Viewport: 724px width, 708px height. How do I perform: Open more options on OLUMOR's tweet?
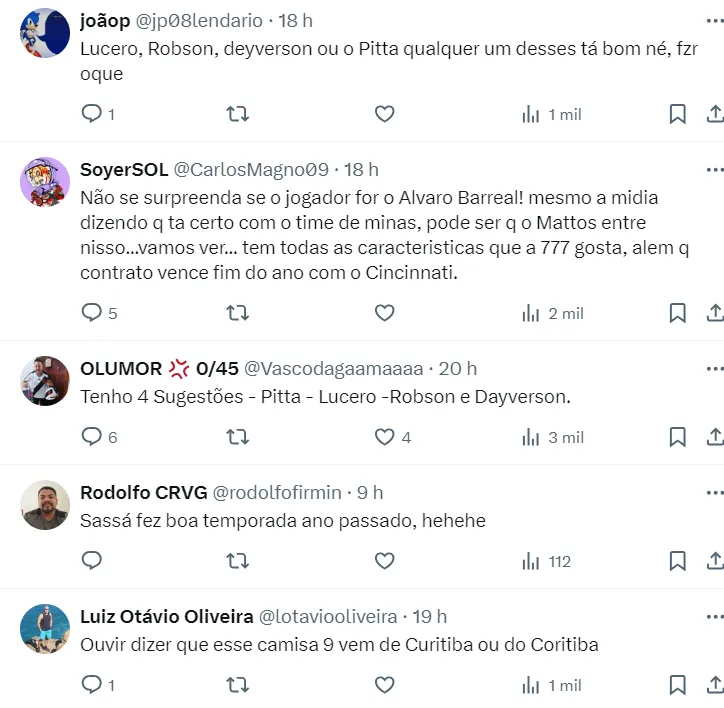[x=714, y=369]
